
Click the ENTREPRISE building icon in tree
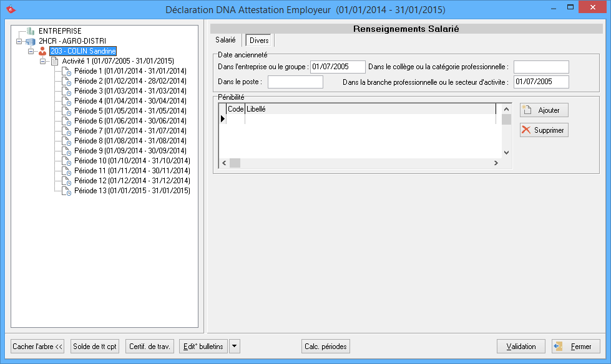31,31
